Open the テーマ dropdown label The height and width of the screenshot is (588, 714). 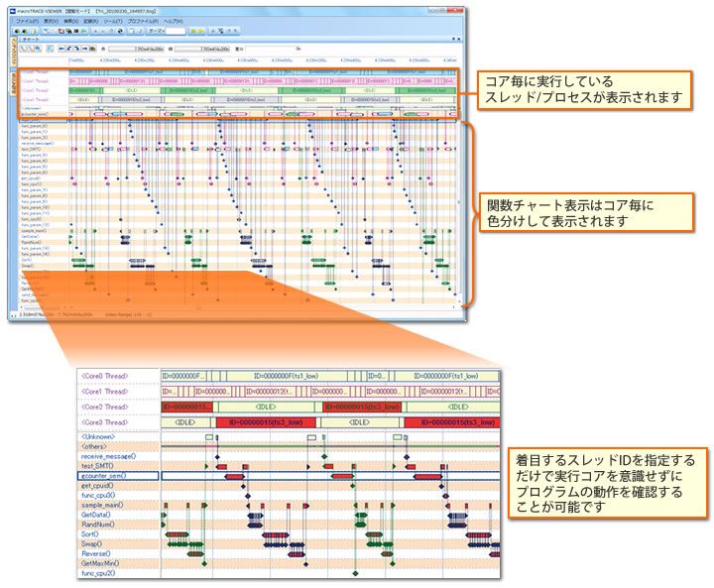157,31
